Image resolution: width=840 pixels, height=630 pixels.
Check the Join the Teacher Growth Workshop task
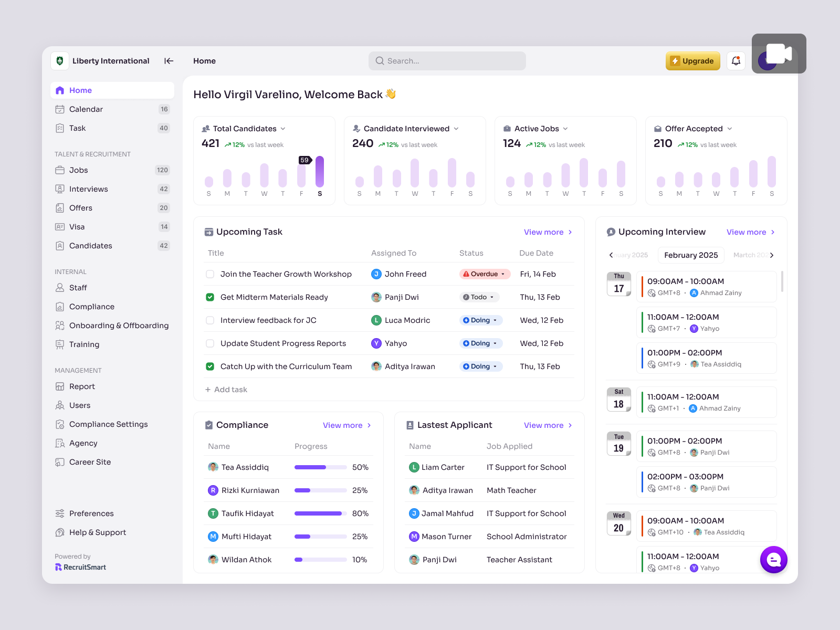[x=210, y=274]
